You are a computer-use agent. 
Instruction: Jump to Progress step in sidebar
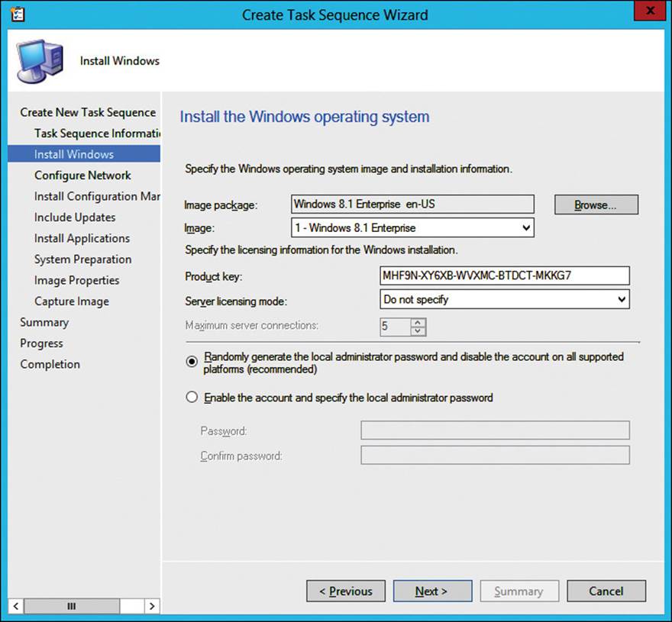[x=41, y=343]
